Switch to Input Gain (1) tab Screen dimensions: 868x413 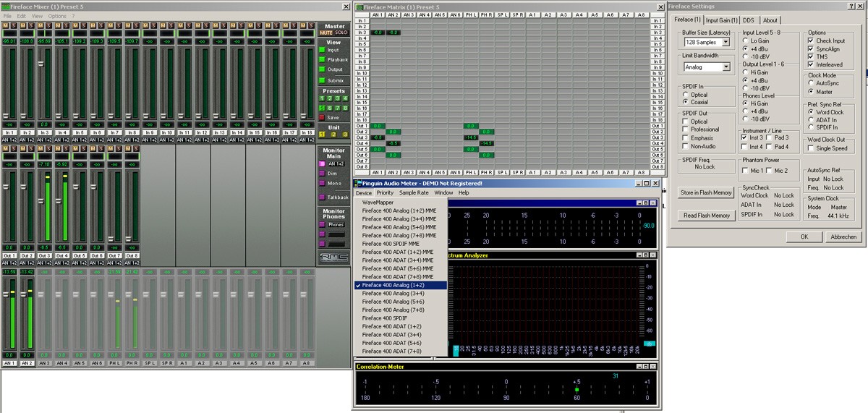click(721, 20)
